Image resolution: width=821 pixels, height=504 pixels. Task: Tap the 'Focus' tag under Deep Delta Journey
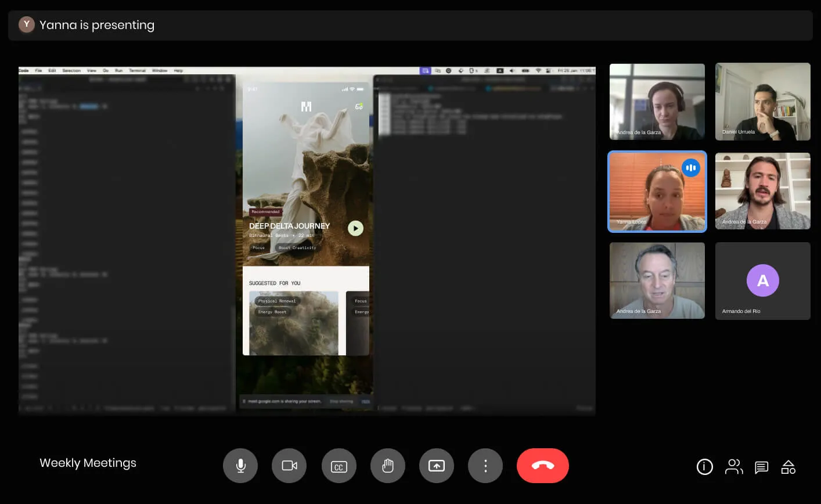point(258,248)
